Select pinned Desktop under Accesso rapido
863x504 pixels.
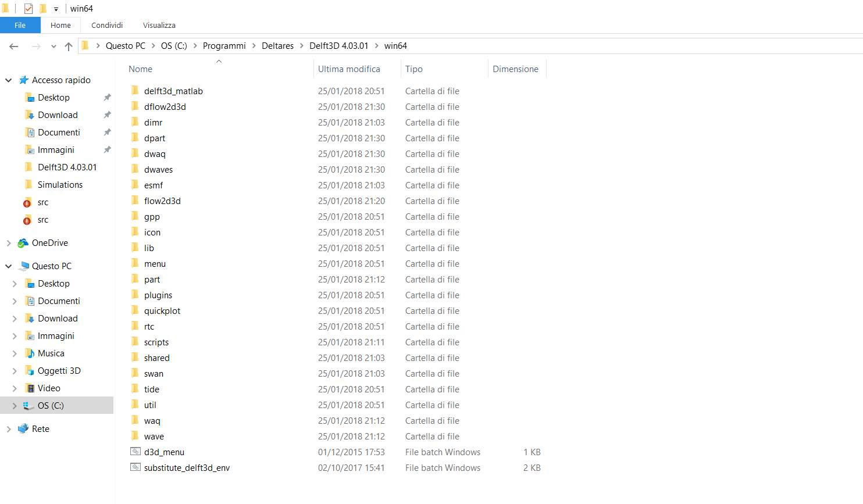click(x=54, y=98)
